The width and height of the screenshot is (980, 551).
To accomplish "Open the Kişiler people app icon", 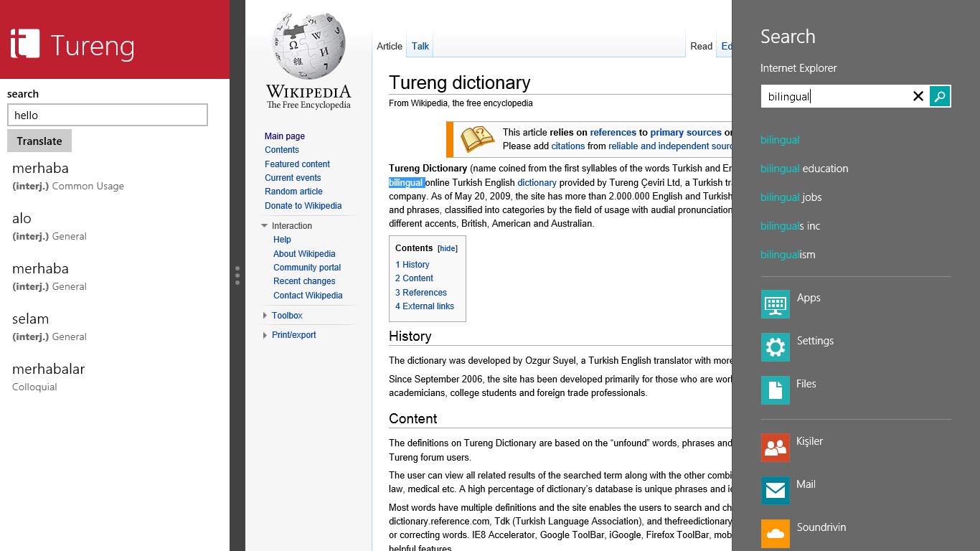I will 775,448.
